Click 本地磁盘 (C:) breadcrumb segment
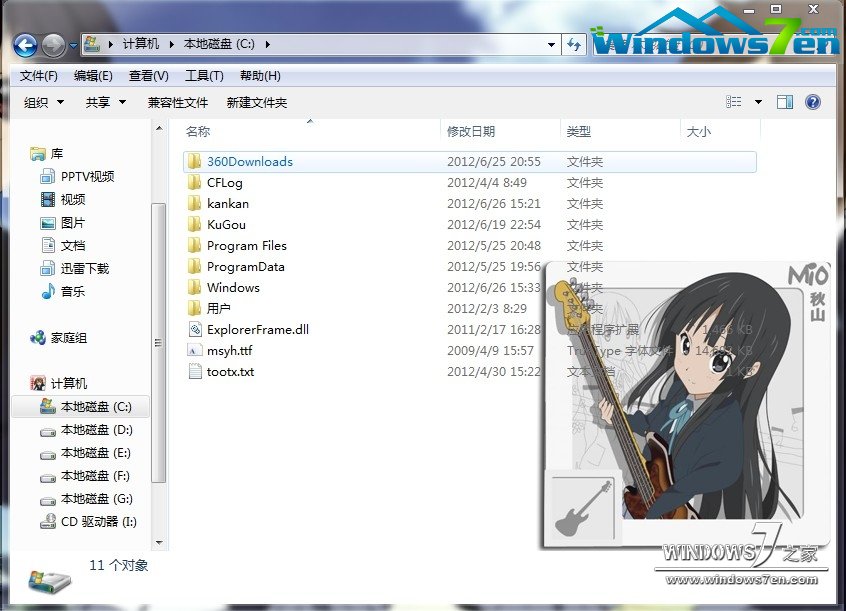The width and height of the screenshot is (846, 611). pos(219,44)
